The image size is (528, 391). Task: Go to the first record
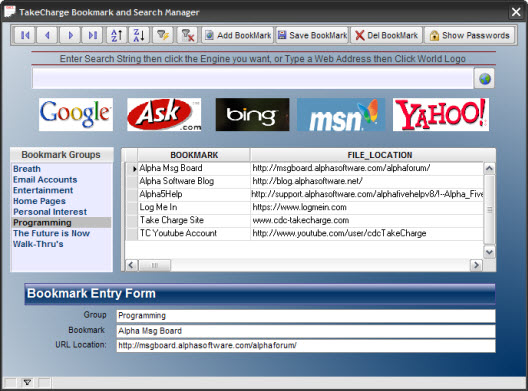pyautogui.click(x=25, y=35)
